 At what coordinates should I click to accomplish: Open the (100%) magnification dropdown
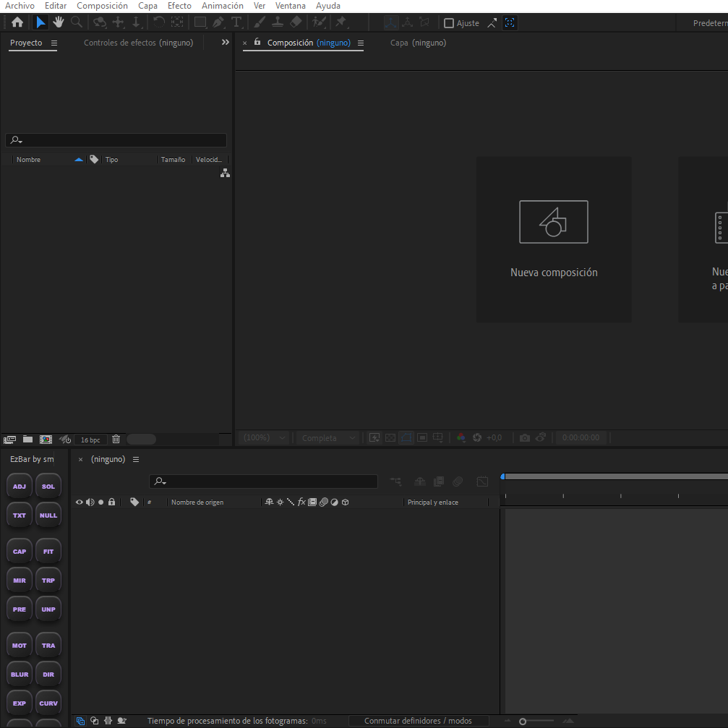click(264, 437)
